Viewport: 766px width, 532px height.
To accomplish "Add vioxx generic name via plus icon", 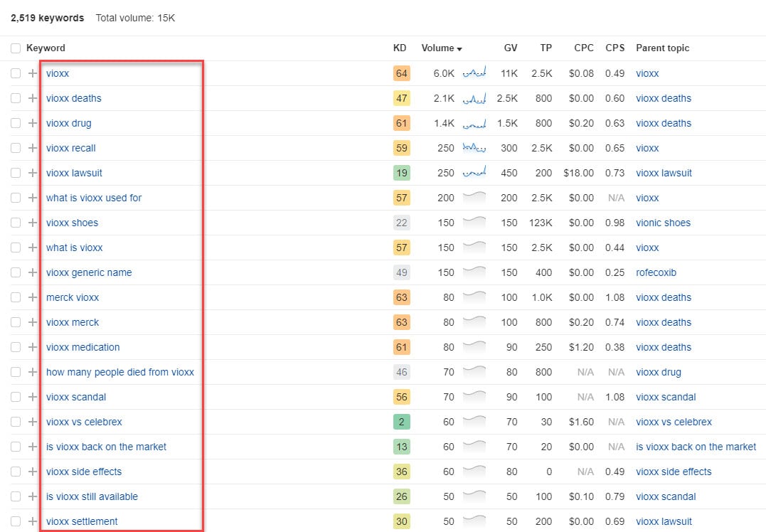I will click(x=33, y=272).
